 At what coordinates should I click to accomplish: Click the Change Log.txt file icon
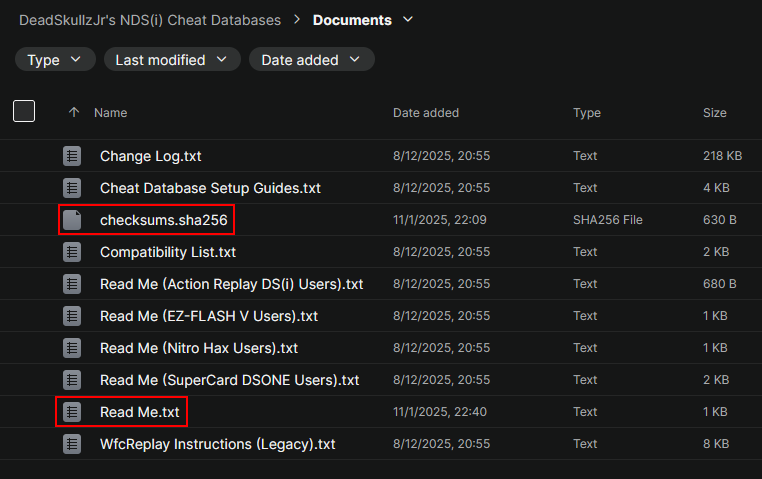coord(72,156)
